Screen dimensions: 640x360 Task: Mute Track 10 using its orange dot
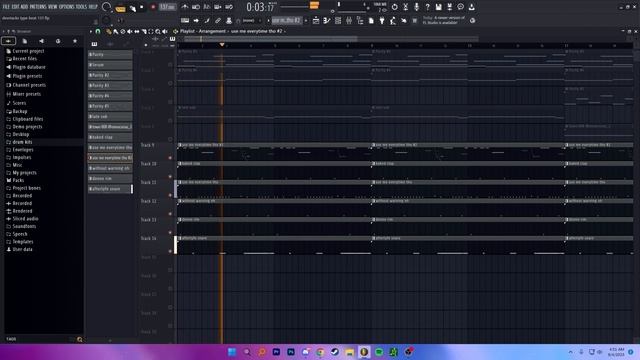pyautogui.click(x=170, y=177)
